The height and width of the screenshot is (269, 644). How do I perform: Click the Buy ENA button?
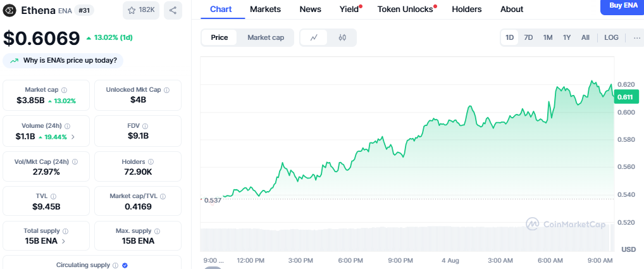(621, 6)
